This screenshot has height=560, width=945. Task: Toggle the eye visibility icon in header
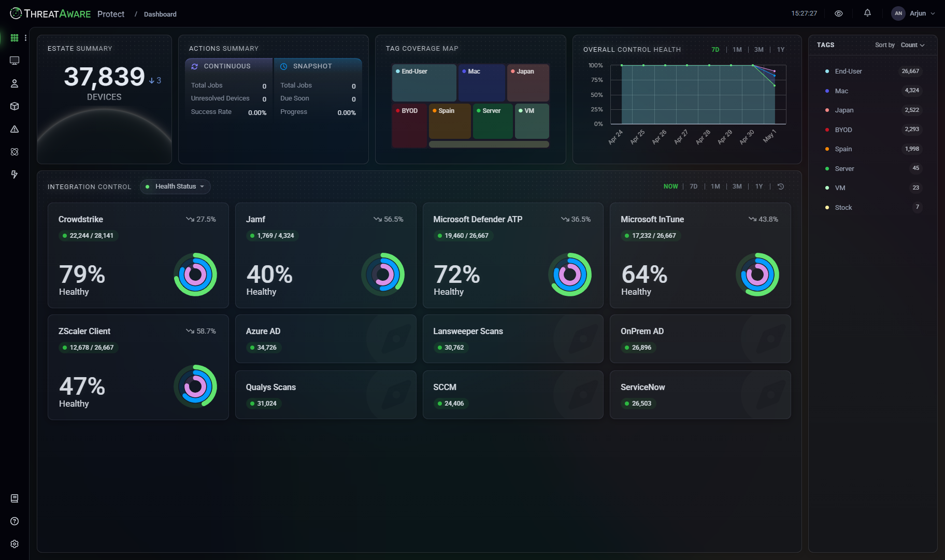point(839,13)
